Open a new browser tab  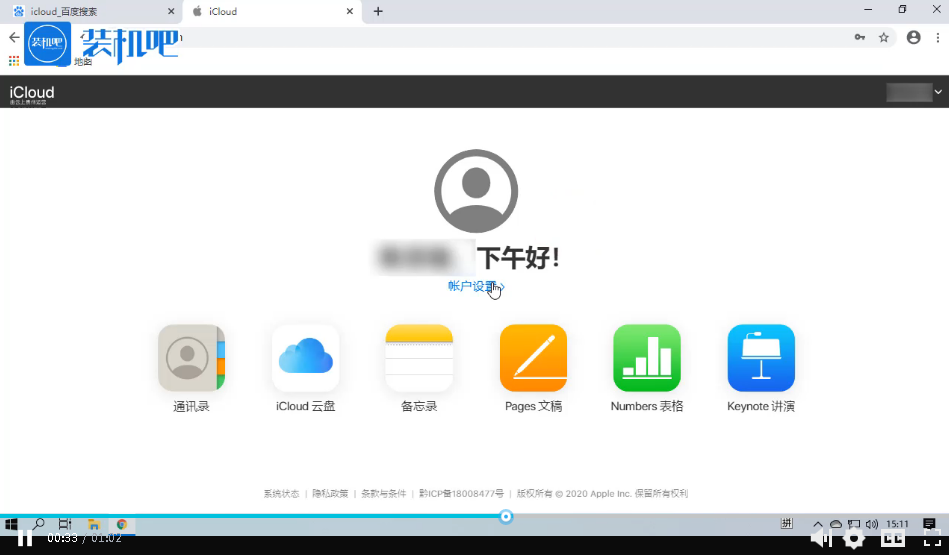point(378,11)
